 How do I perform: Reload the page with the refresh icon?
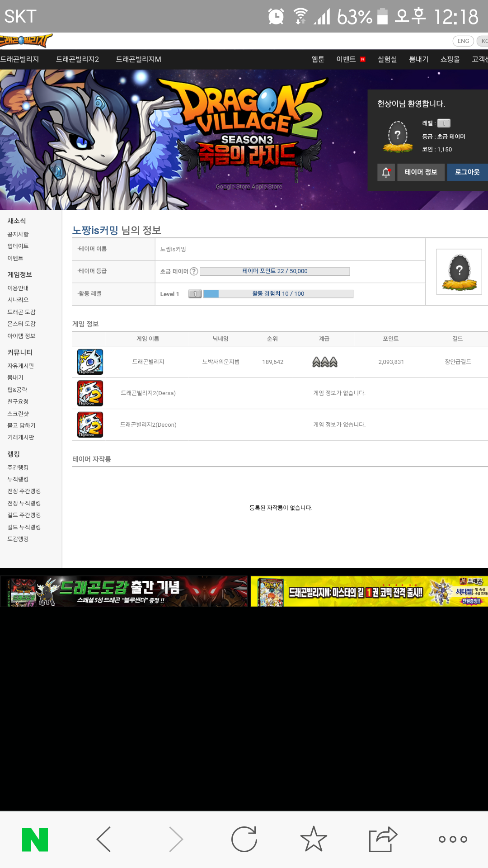click(244, 840)
